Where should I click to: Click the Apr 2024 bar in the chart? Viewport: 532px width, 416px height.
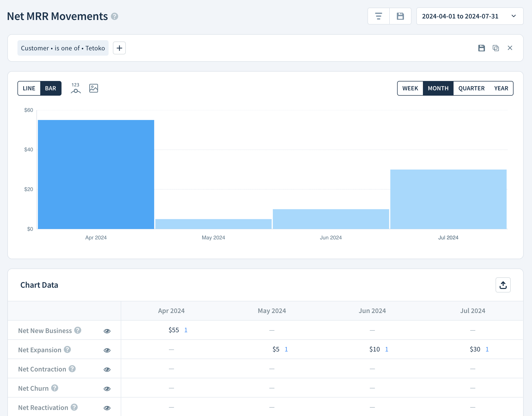click(x=96, y=175)
